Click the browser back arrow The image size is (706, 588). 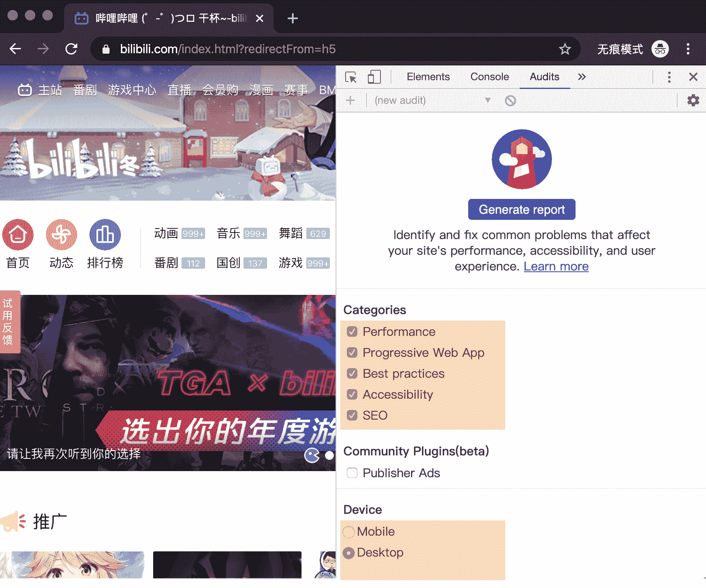16,49
